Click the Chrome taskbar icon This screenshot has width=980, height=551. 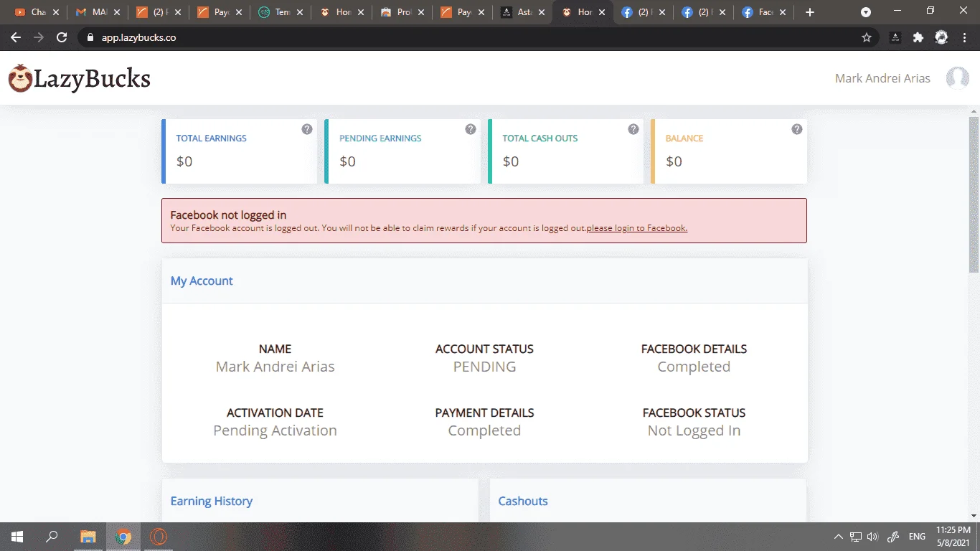123,537
